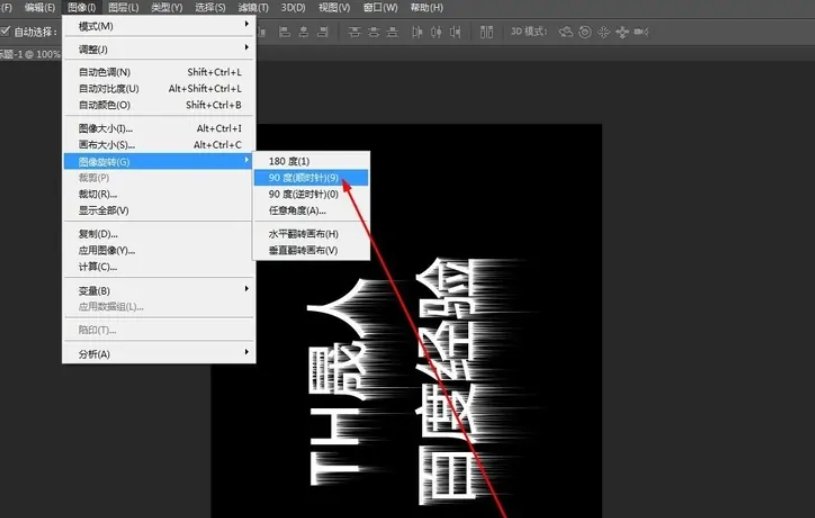The width and height of the screenshot is (815, 518).
Task: Select the 3D slide object icon
Action: pyautogui.click(x=622, y=32)
